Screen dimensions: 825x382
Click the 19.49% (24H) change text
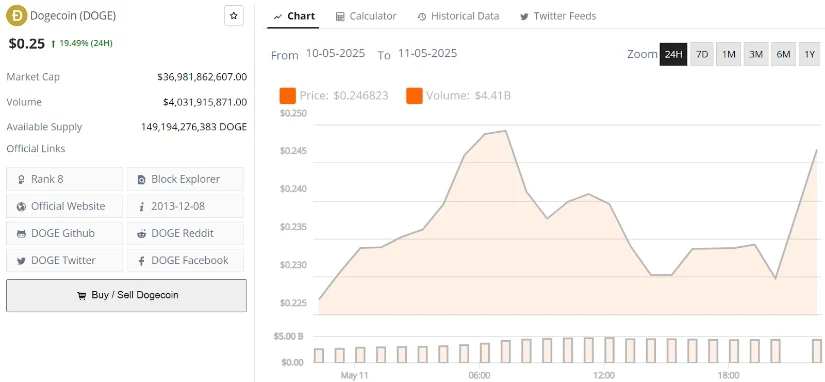[86, 43]
